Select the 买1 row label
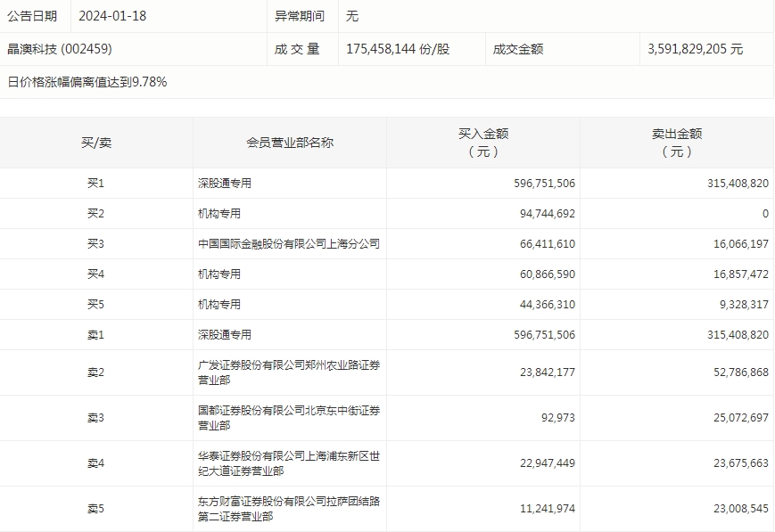Viewport: 775px width, 532px height. point(96,184)
